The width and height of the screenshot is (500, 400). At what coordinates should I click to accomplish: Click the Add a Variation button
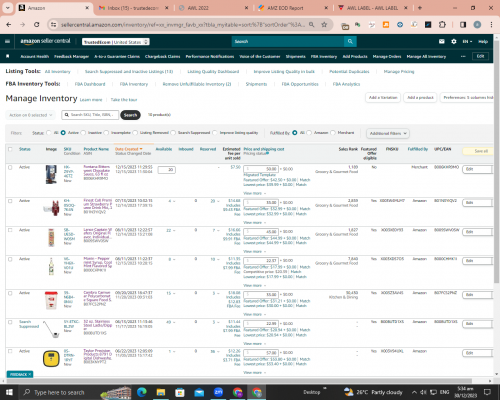pos(383,98)
